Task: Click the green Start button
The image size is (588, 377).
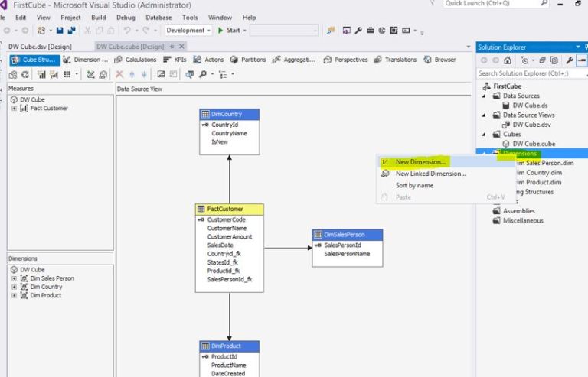Action: coord(229,31)
